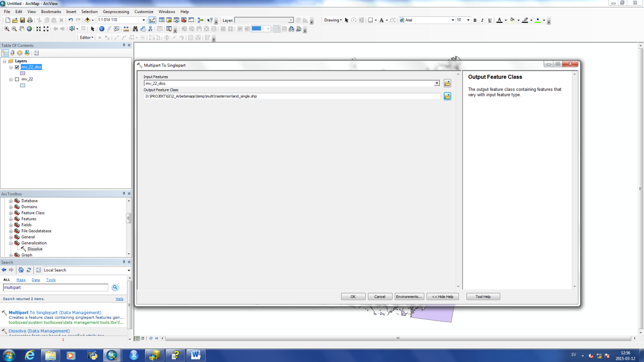Screen dimensions: 644x362
Task: Select the Zoom In magnifier tool
Action: click(x=7, y=29)
